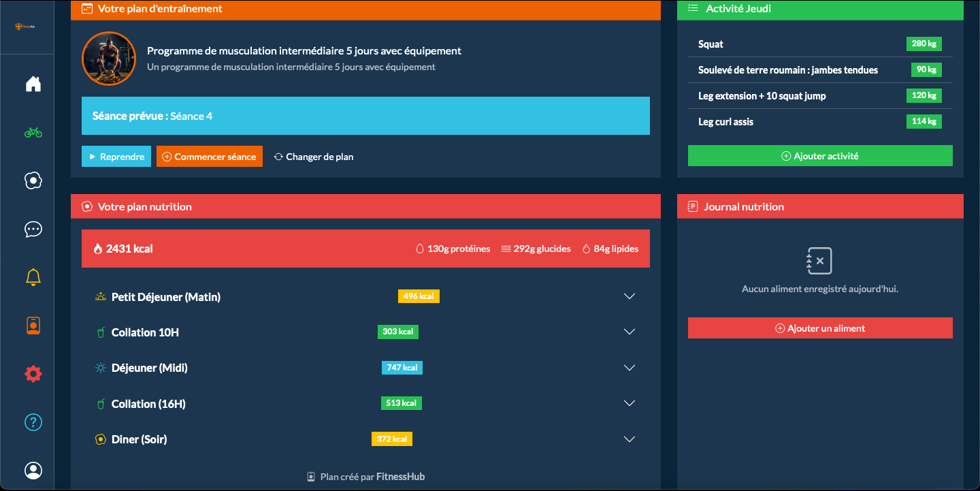The width and height of the screenshot is (980, 491).
Task: Expand the Déjeuner (Midi) meal
Action: click(x=629, y=367)
